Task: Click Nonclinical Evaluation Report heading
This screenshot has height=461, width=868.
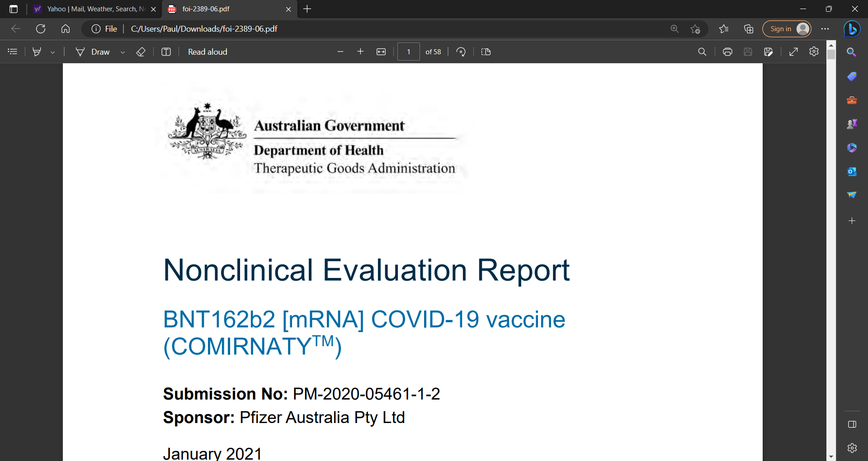Action: tap(366, 270)
